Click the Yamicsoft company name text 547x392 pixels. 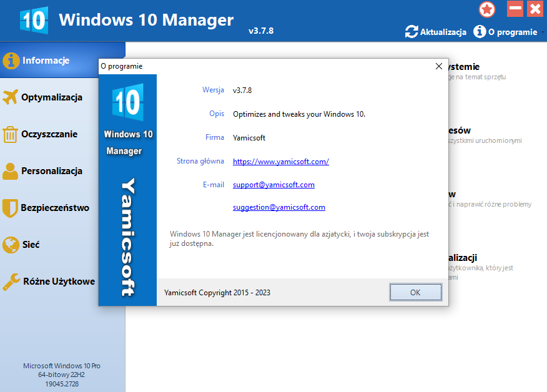tap(249, 138)
